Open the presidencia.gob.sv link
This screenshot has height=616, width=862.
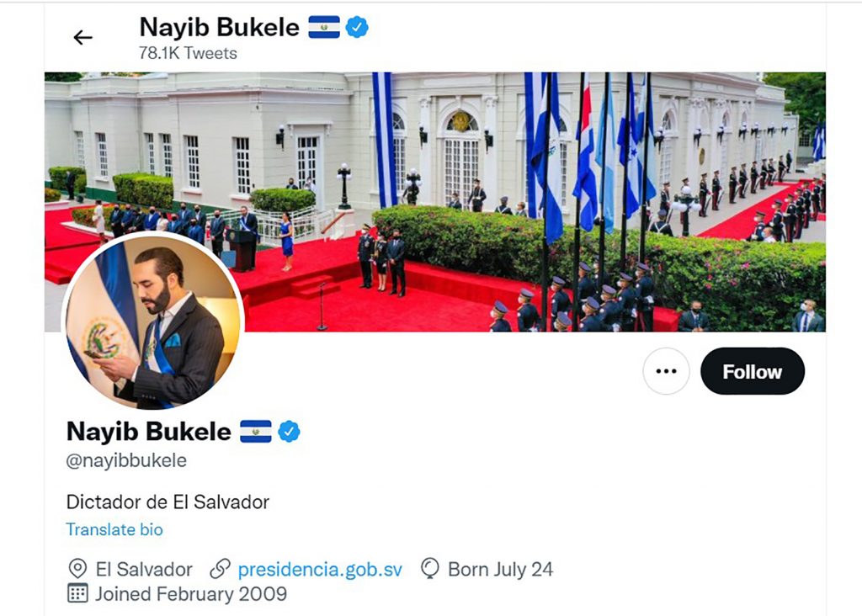(320, 569)
